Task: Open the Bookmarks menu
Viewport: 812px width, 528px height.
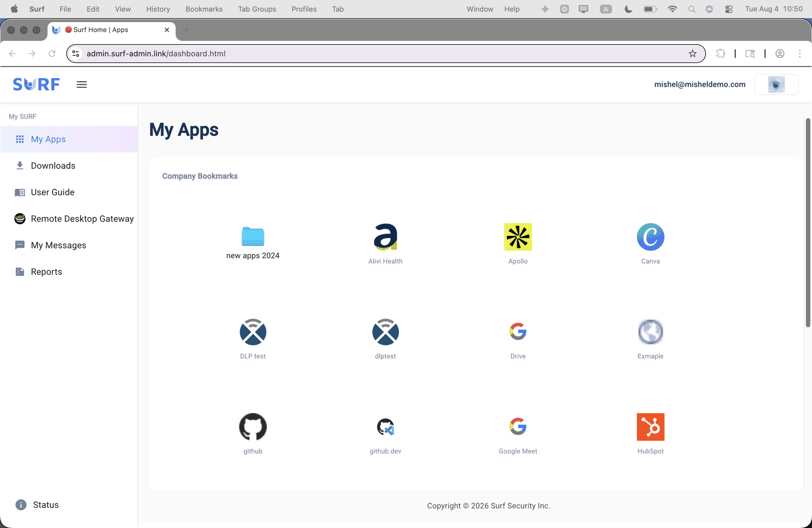Action: 204,9
